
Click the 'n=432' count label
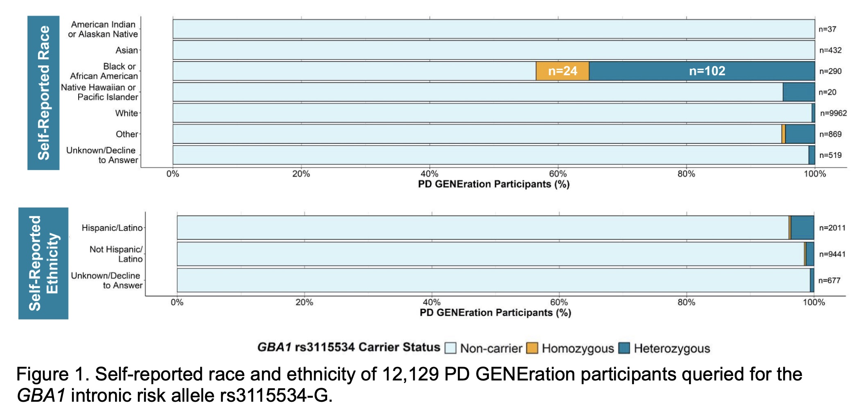pyautogui.click(x=830, y=50)
